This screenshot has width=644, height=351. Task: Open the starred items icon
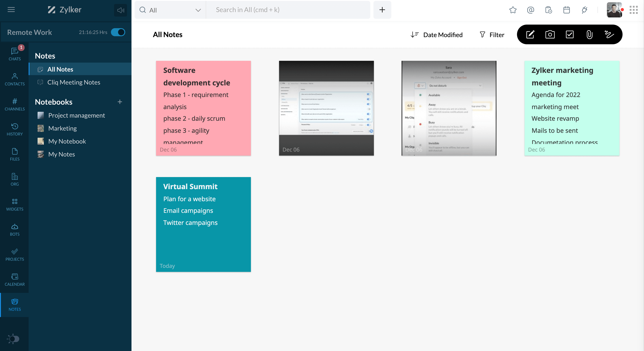(513, 10)
